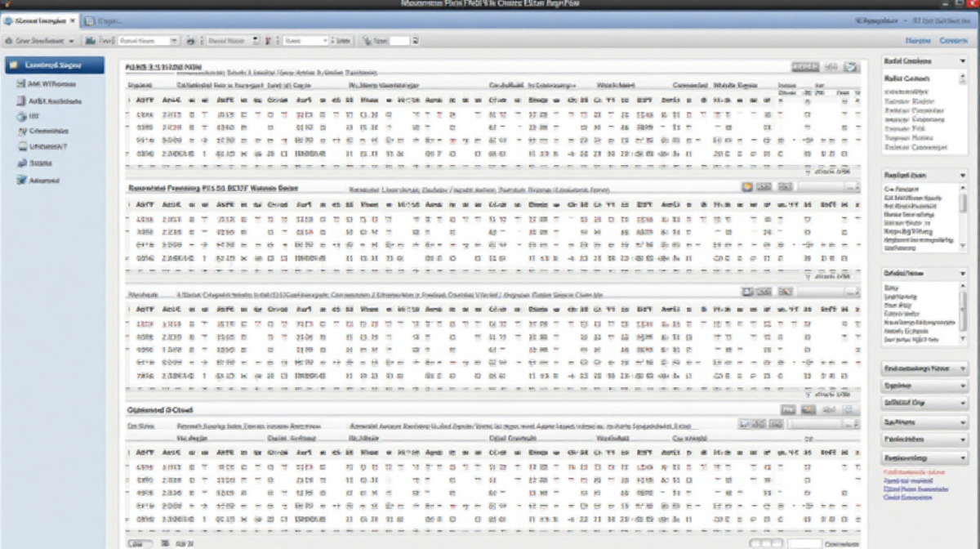
Task: Click the last blue link in the right panel
Action: pyautogui.click(x=906, y=498)
